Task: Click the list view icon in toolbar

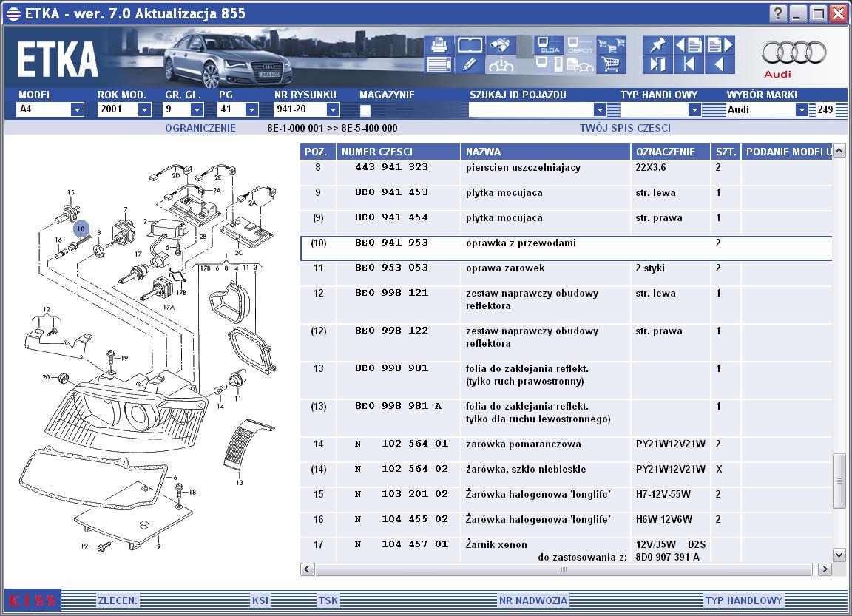Action: click(x=438, y=64)
